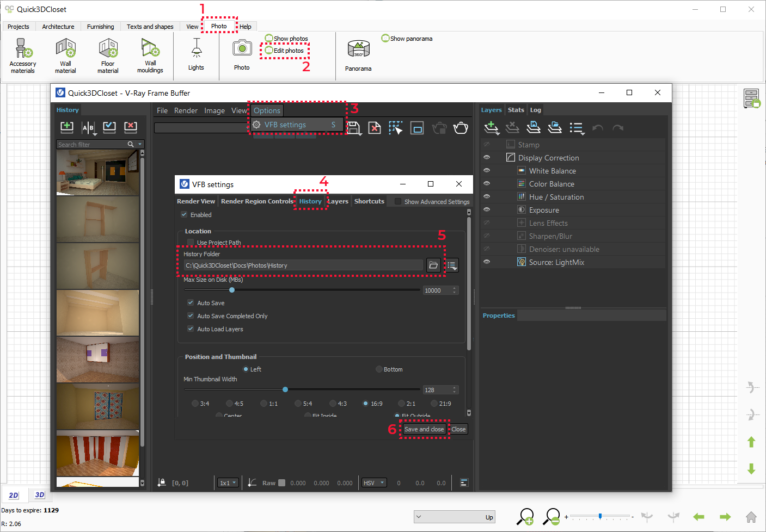766x532 pixels.
Task: Click the A/B compare history icon
Action: [x=88, y=127]
